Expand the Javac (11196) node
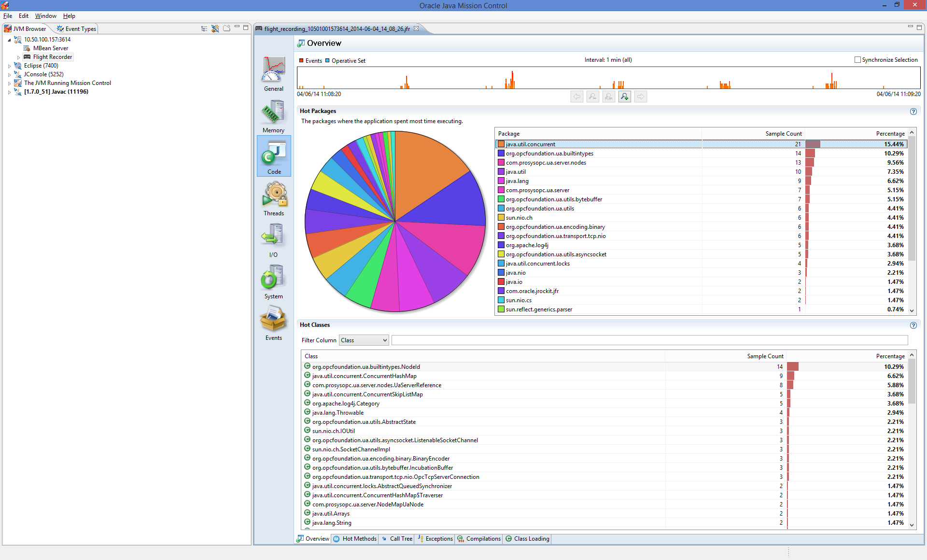The image size is (927, 560). click(9, 92)
